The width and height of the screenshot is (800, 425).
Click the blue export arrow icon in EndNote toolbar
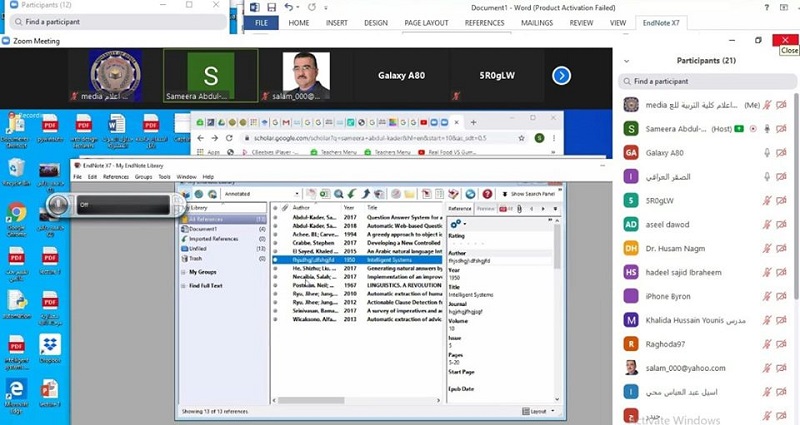365,194
